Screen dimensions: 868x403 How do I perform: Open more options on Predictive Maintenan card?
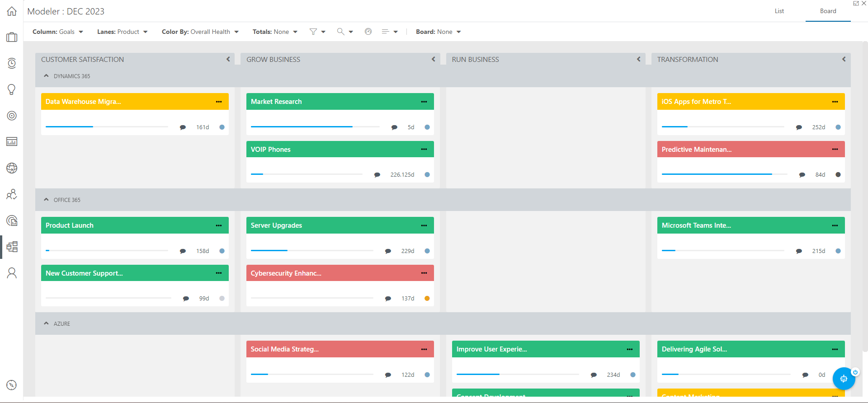[x=835, y=150]
